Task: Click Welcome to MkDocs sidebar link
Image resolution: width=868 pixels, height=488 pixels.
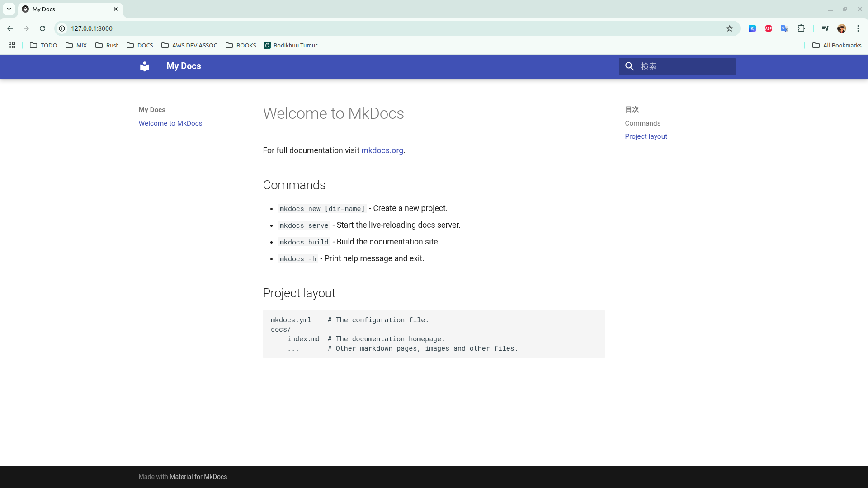Action: (x=170, y=123)
